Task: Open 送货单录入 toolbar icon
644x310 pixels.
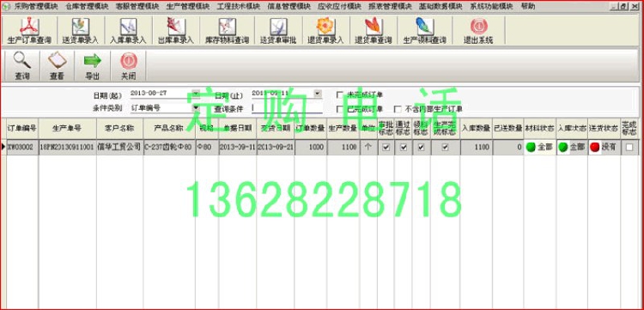Action: (x=80, y=31)
